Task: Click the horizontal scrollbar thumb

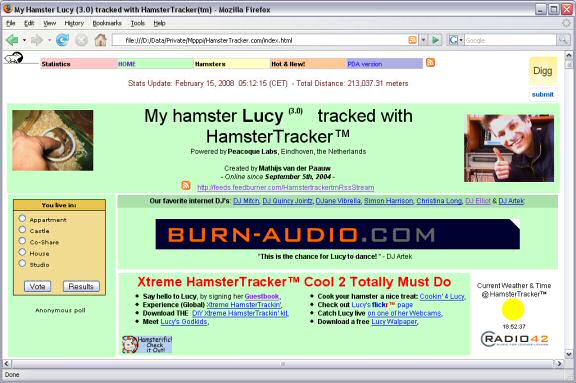Action: click(x=282, y=364)
